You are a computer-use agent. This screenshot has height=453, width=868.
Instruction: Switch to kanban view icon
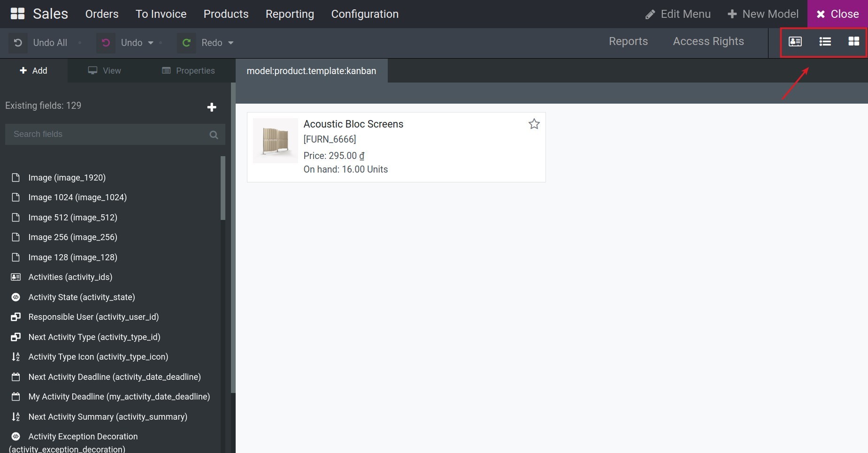point(854,41)
